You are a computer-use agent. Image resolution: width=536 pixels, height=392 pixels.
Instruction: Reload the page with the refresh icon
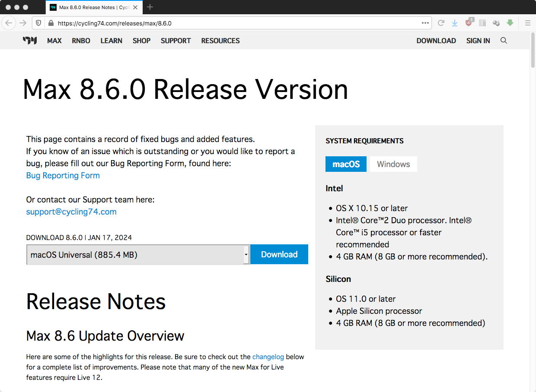[x=441, y=23]
